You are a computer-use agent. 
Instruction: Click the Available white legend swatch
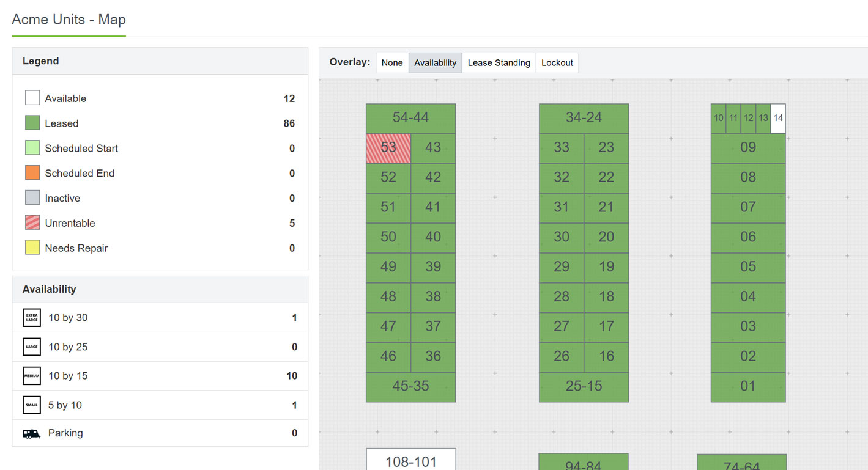[32, 98]
